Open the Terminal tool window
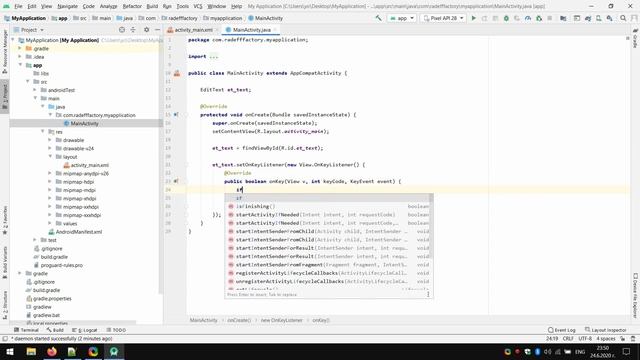Viewport: 640px width, 360px height. [x=26, y=330]
